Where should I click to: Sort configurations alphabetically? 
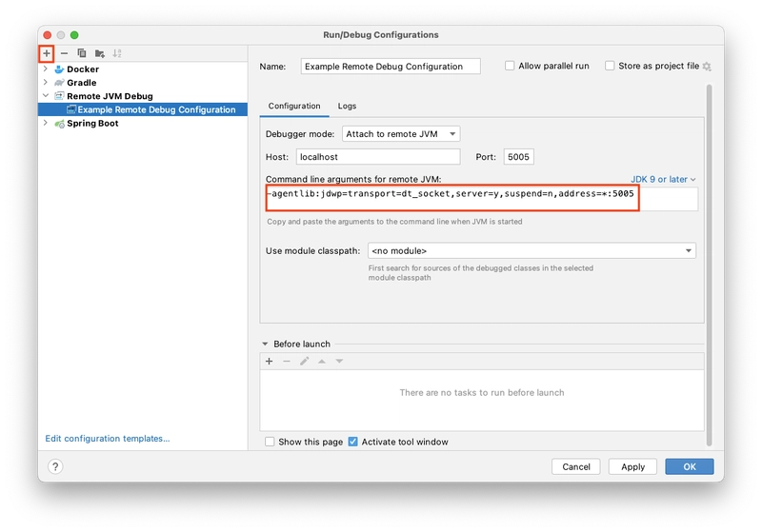click(117, 53)
